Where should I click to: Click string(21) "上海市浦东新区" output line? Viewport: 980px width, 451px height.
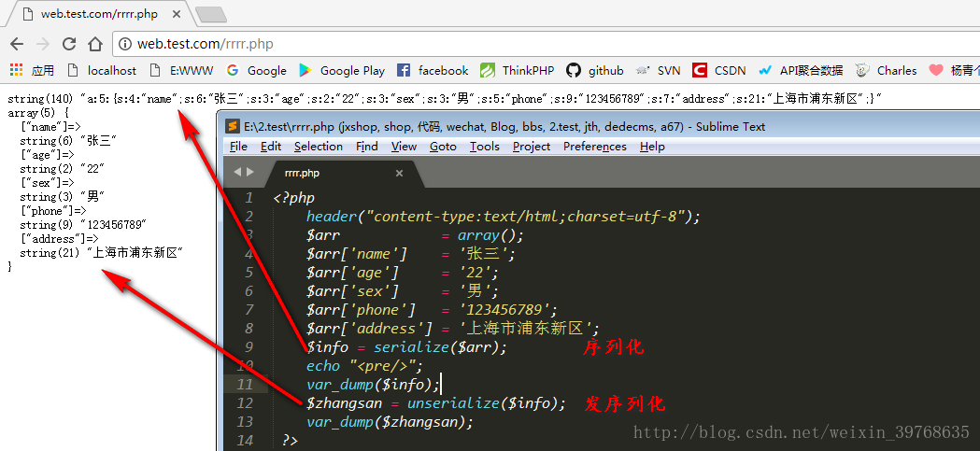[101, 252]
